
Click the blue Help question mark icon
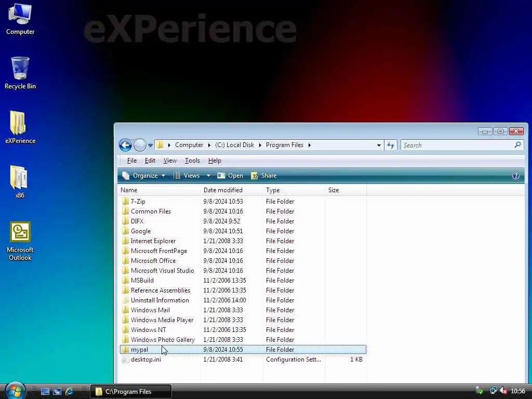515,176
